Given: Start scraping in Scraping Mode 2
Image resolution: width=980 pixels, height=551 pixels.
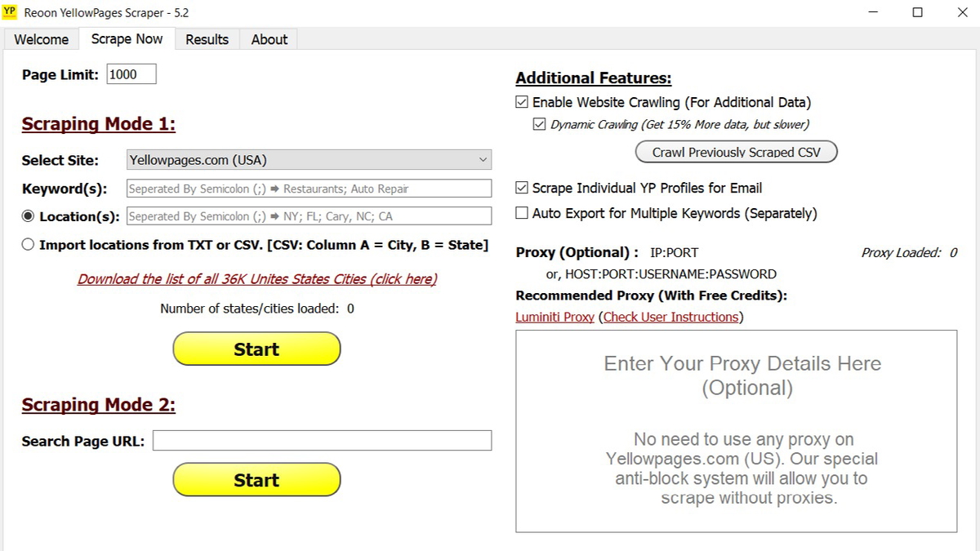Looking at the screenshot, I should pyautogui.click(x=256, y=480).
